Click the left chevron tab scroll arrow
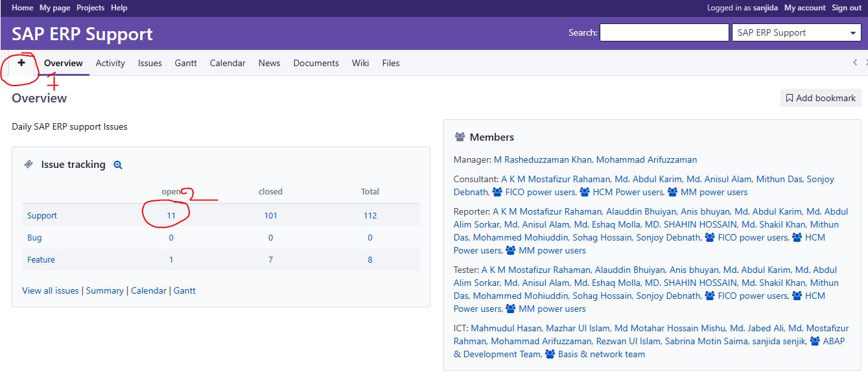The height and width of the screenshot is (376, 868). click(x=855, y=63)
